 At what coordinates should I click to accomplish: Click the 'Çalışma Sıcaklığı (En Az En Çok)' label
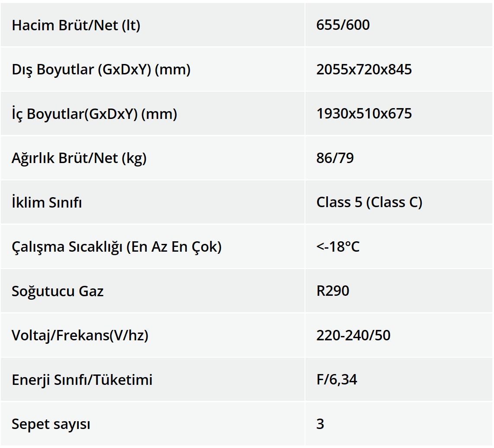[x=116, y=247]
